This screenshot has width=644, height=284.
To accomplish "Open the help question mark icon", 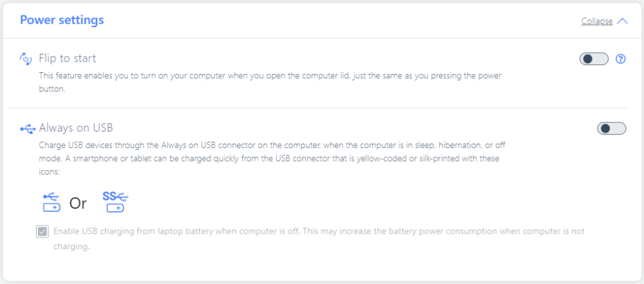I will pyautogui.click(x=621, y=59).
